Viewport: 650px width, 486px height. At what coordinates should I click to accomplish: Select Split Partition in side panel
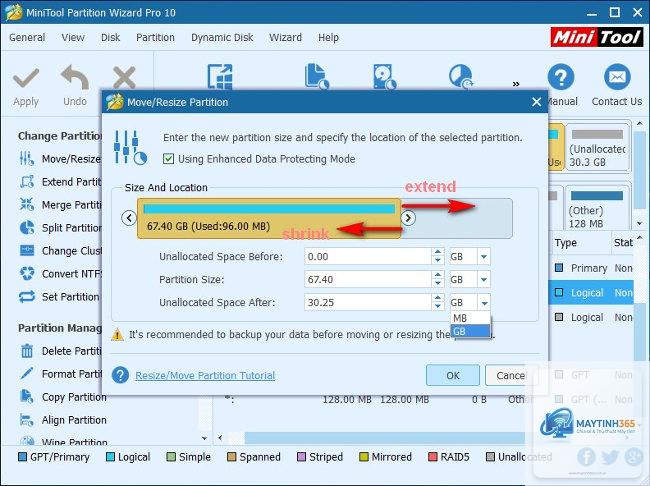tap(60, 228)
